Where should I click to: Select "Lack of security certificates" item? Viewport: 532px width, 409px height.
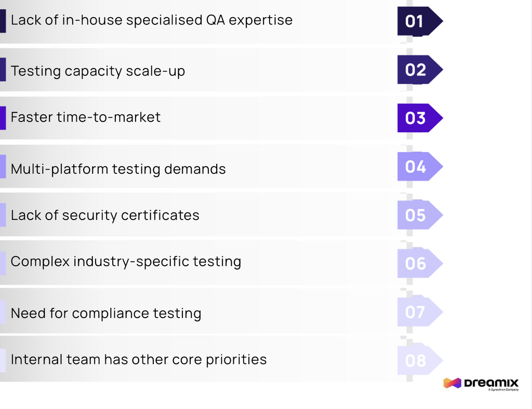[105, 215]
